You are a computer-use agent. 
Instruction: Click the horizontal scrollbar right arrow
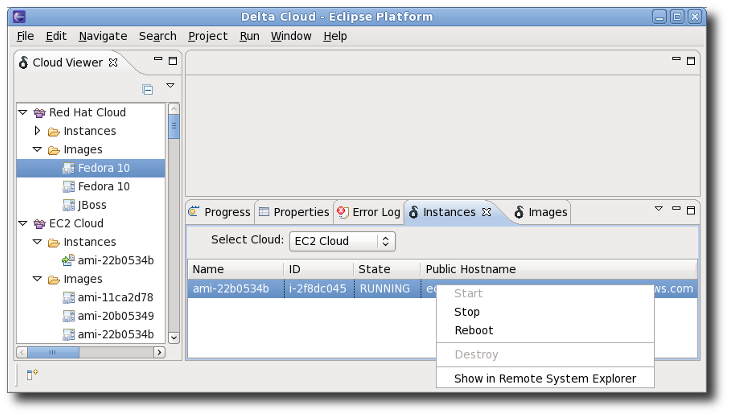click(159, 352)
